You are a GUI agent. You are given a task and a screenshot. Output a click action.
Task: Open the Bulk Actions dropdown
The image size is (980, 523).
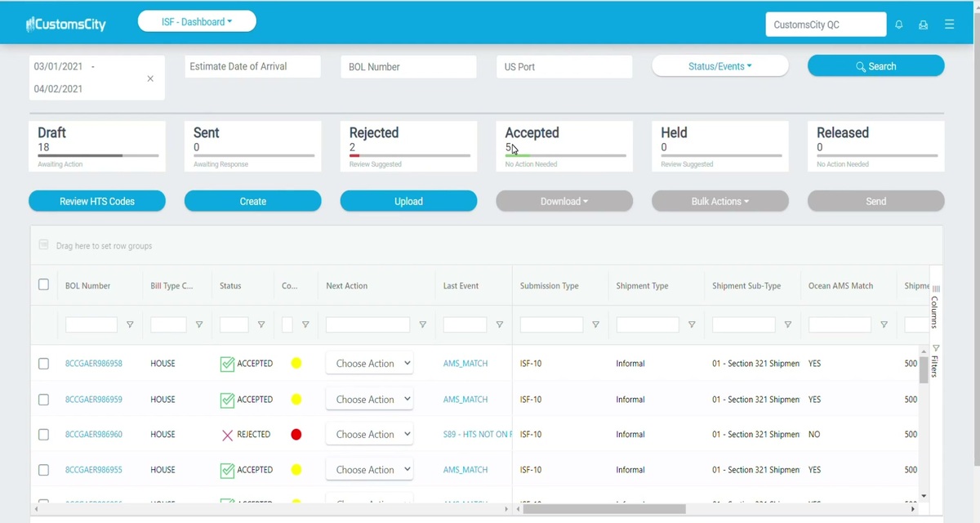click(720, 201)
